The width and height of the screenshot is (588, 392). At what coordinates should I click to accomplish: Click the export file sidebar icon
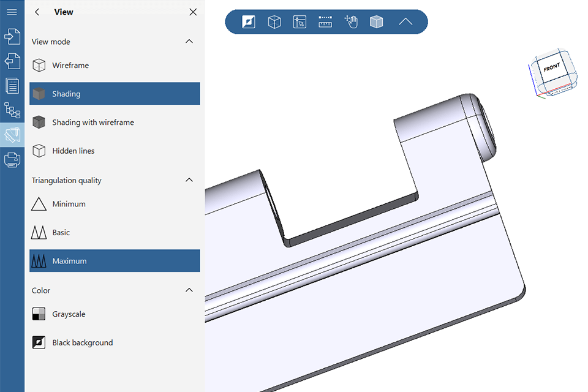pyautogui.click(x=12, y=61)
